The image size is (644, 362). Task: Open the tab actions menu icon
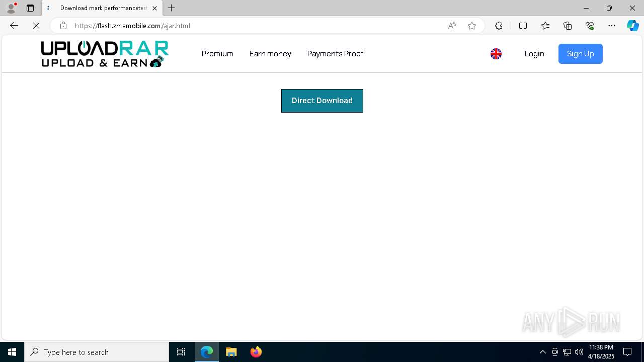tap(30, 8)
